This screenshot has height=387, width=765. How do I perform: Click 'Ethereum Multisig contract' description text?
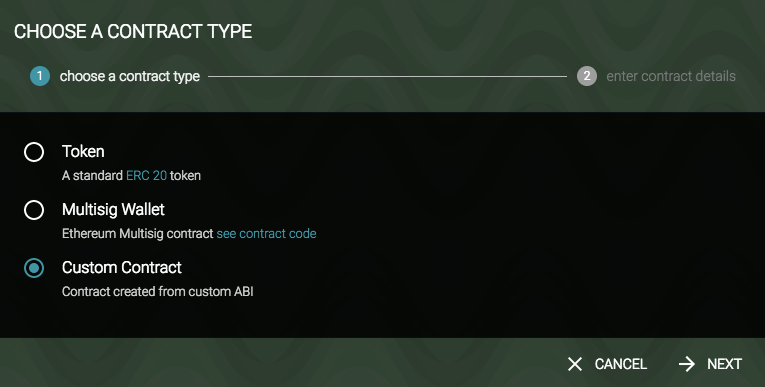coord(138,234)
